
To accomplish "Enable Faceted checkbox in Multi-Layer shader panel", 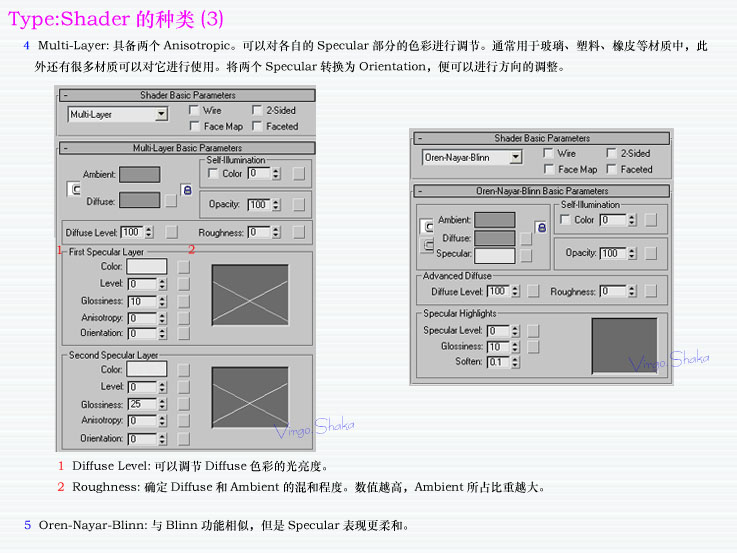I will click(x=257, y=126).
